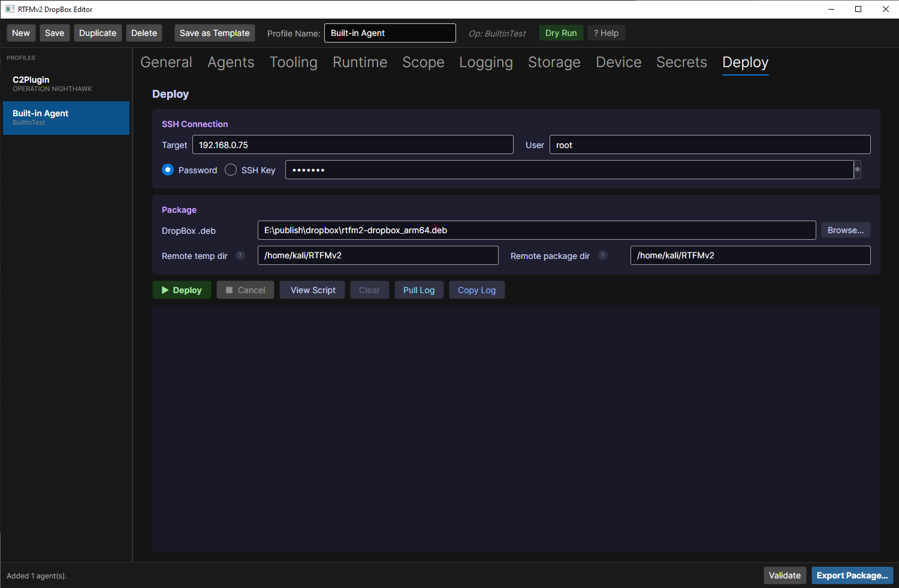Click the Save button
Screen dimensions: 899x588
[55, 33]
